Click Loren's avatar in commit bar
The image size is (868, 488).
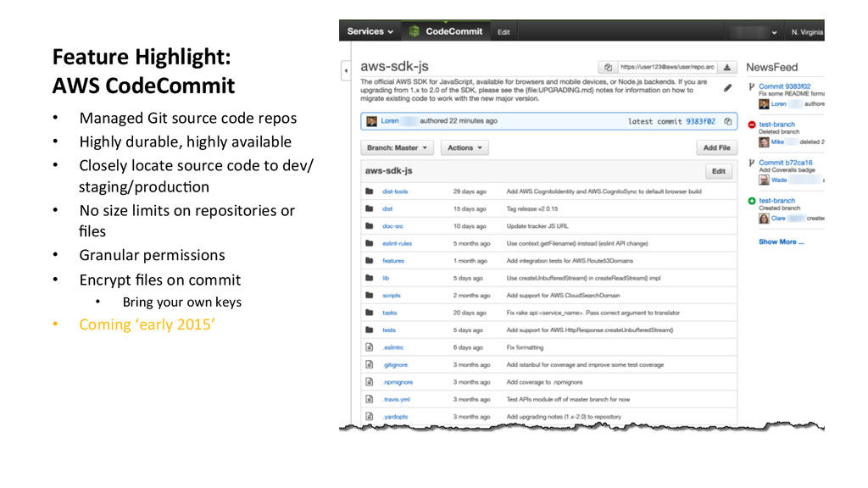tap(371, 121)
